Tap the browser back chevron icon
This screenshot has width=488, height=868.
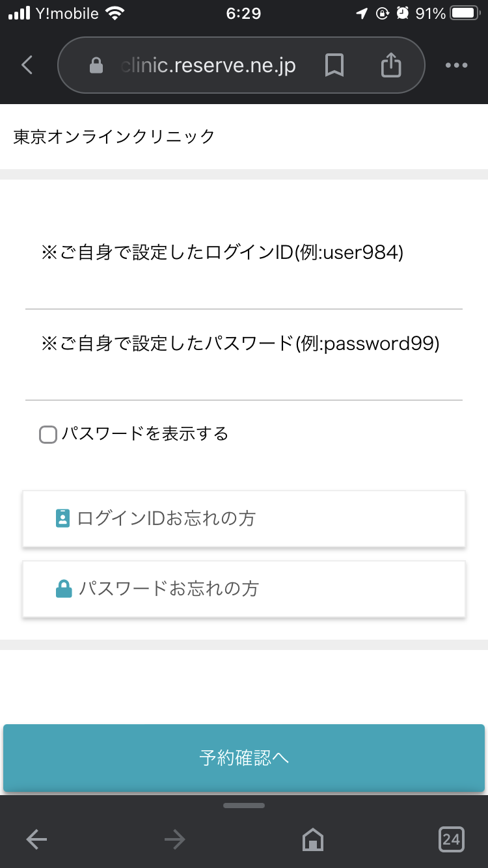tap(27, 65)
